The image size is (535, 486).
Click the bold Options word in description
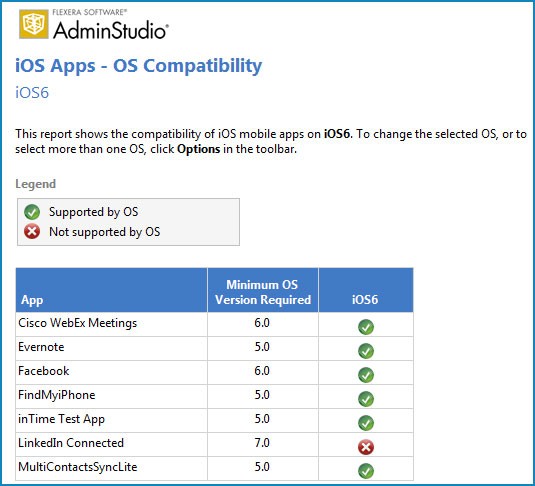[199, 149]
